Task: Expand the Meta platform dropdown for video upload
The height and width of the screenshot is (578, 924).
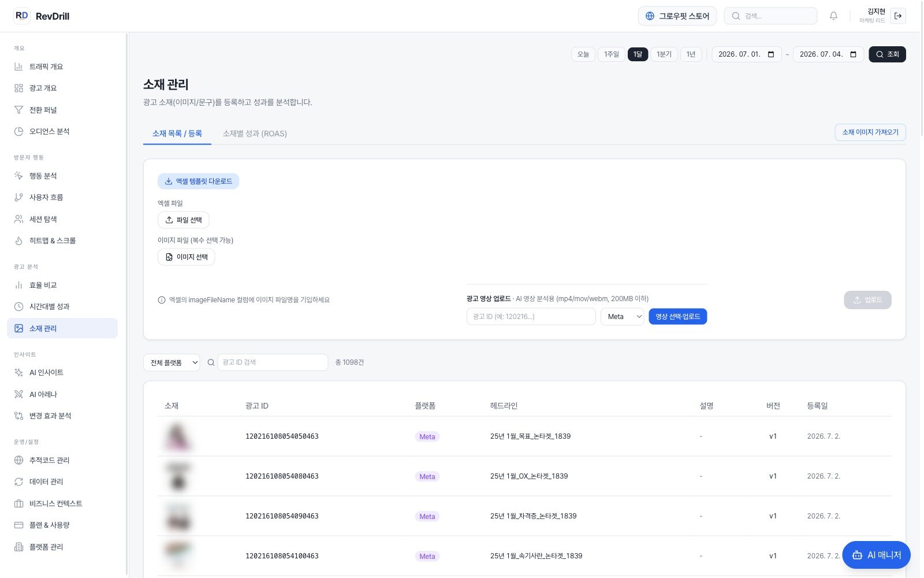Action: (x=622, y=317)
